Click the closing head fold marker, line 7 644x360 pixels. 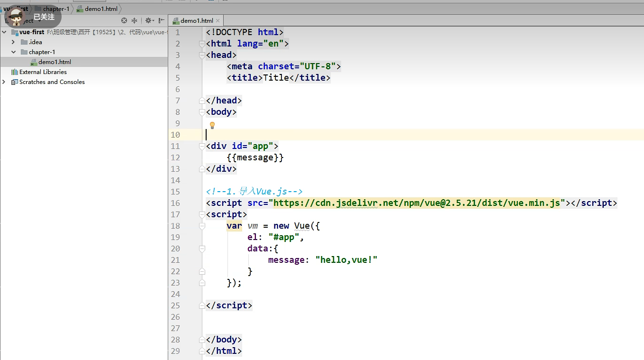(202, 101)
